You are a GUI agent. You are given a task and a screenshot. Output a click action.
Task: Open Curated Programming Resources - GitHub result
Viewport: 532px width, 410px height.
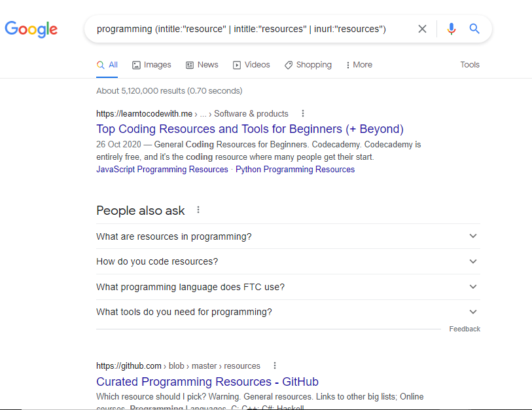[207, 381]
